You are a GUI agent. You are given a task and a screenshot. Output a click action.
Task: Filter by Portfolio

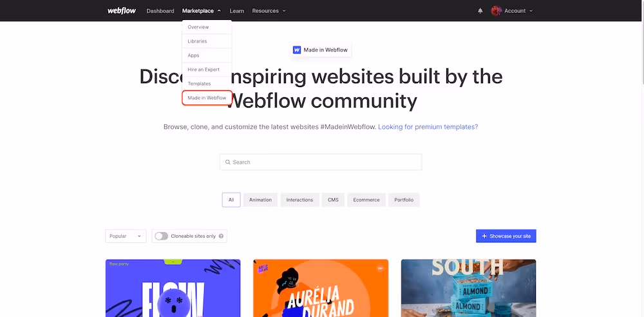pyautogui.click(x=404, y=200)
